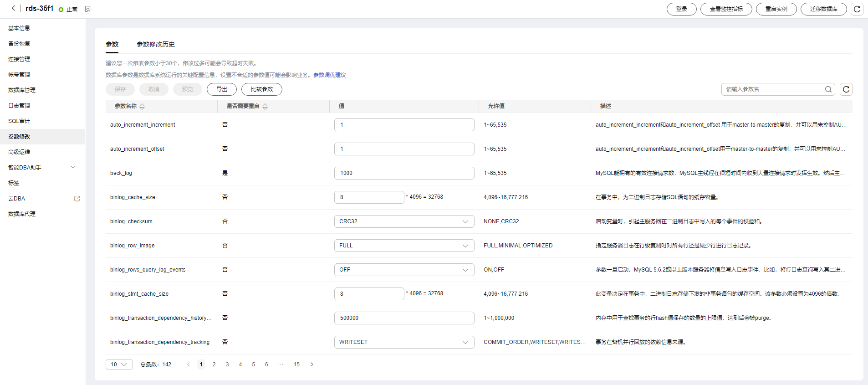Click the top-right page refresh icon
The height and width of the screenshot is (385, 868).
857,9
